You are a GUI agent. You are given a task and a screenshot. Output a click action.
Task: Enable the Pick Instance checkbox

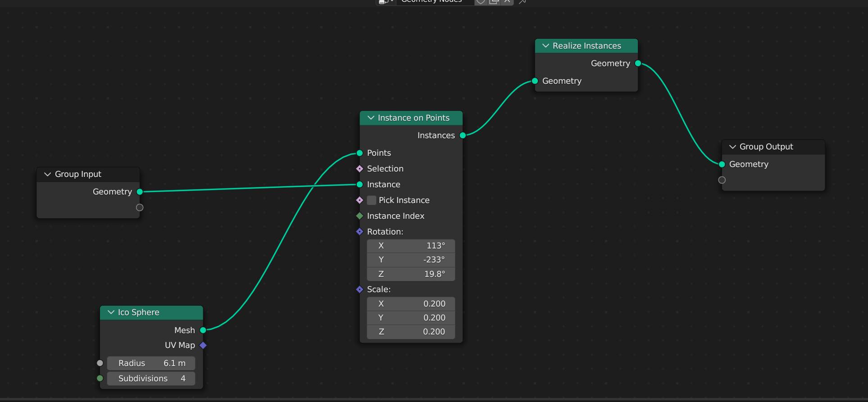pos(372,200)
